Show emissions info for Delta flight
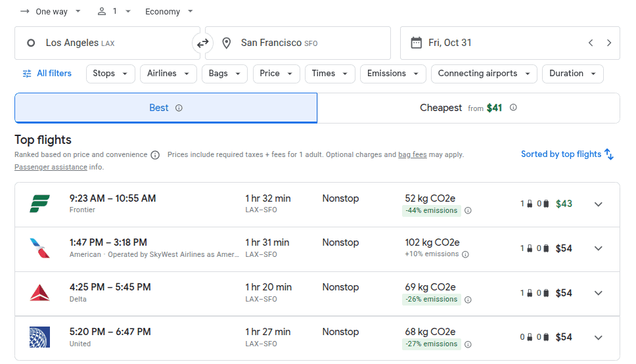The height and width of the screenshot is (364, 636). (x=468, y=300)
